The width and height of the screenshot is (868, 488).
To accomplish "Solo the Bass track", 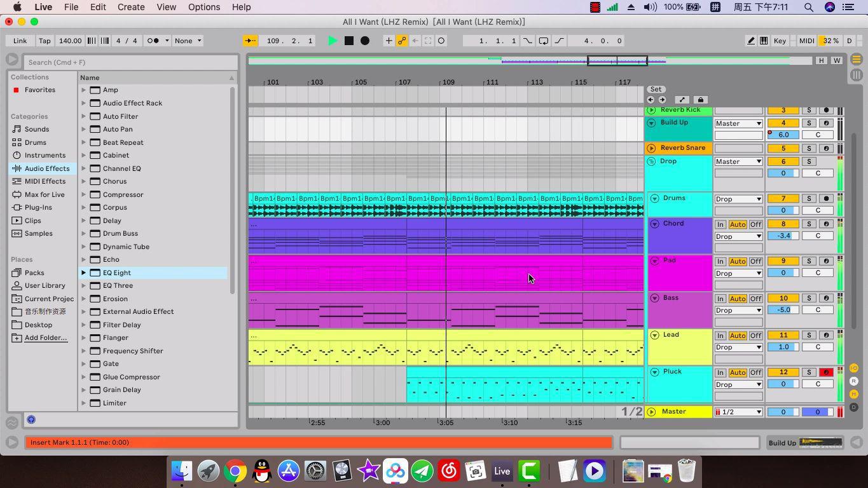I will click(x=809, y=298).
